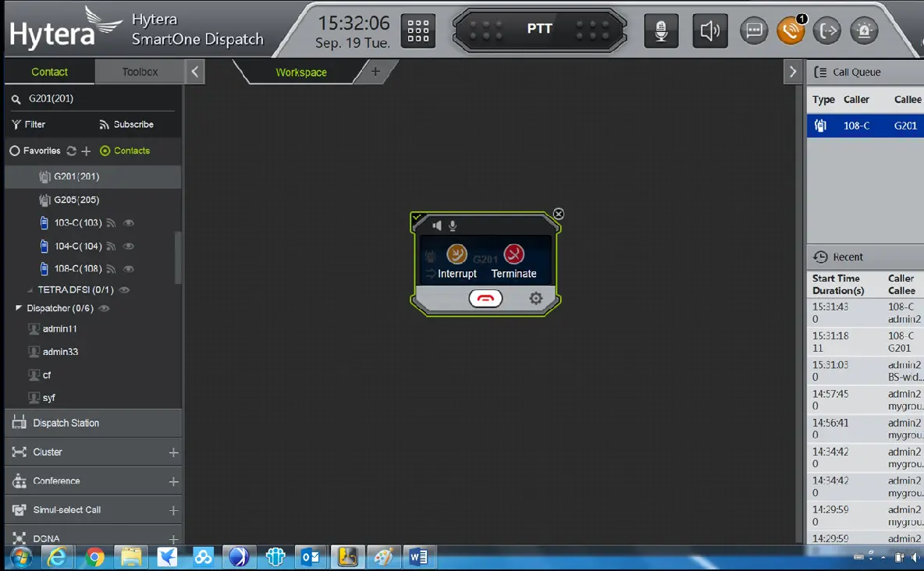Open the orange incoming call notification icon
The image size is (924, 571).
[791, 31]
